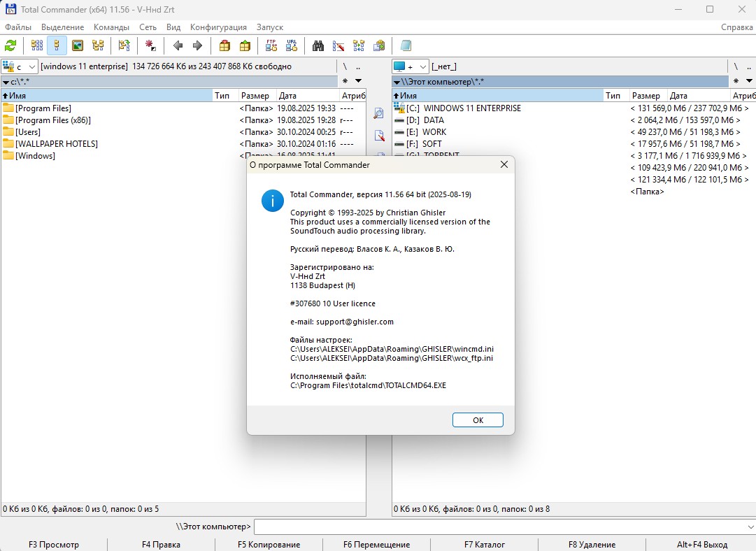756x551 pixels.
Task: Open Notepad icon at toolbar end
Action: click(406, 45)
